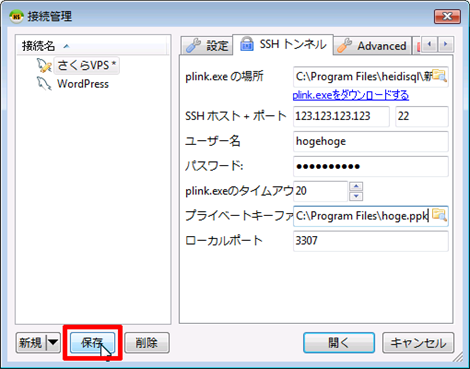470x369 pixels.
Task: Decrease plink timeout with down arrow
Action: coord(356,196)
